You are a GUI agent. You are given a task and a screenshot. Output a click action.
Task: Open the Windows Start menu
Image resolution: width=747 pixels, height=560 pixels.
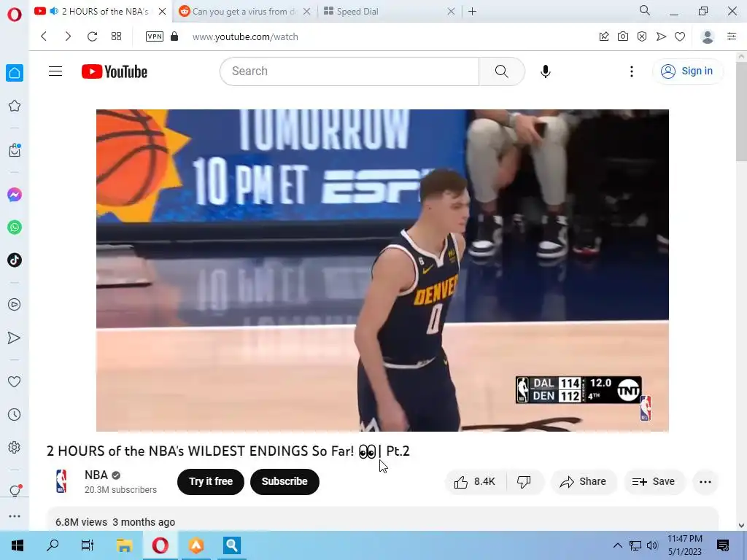click(x=18, y=545)
